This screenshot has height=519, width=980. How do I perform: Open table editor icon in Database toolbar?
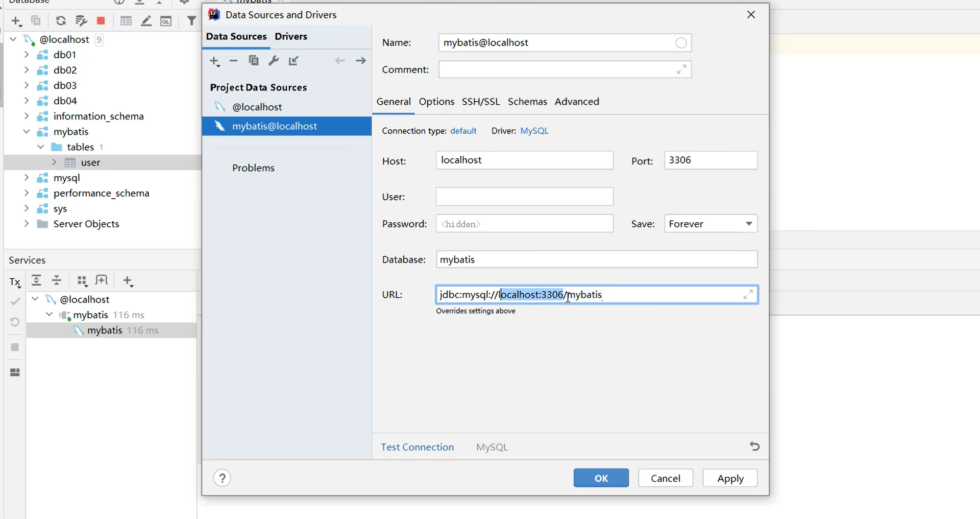126,20
